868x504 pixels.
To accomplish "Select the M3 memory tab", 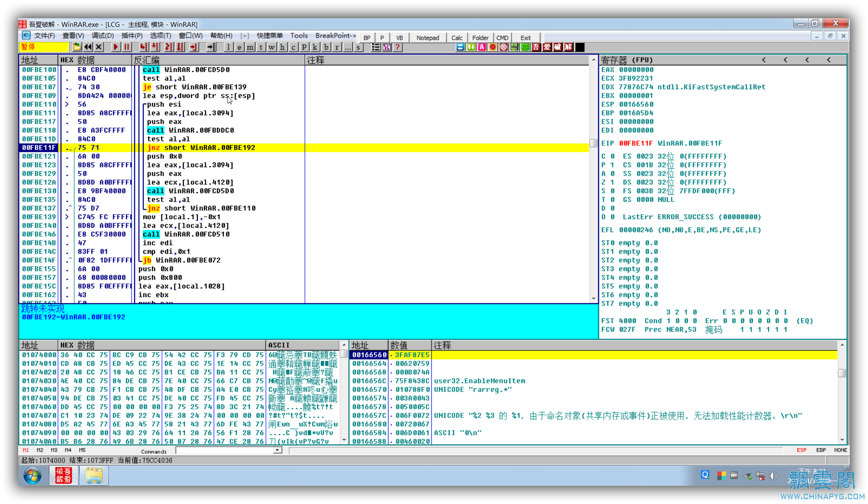I will point(54,450).
